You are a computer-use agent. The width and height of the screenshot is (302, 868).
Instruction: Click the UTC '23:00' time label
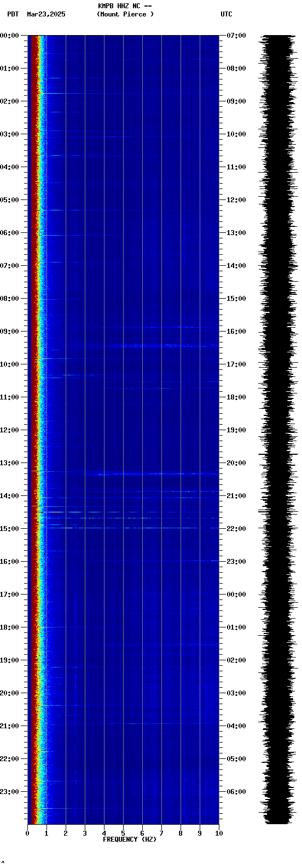coord(236,562)
